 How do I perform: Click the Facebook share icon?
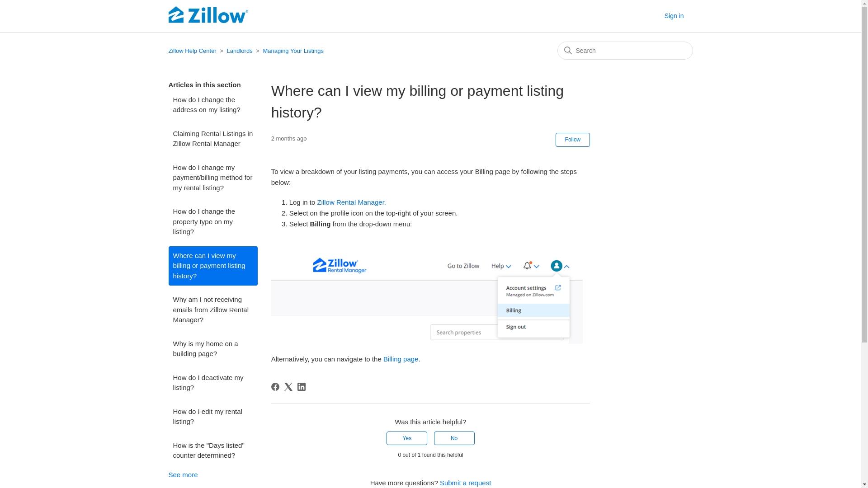click(275, 387)
